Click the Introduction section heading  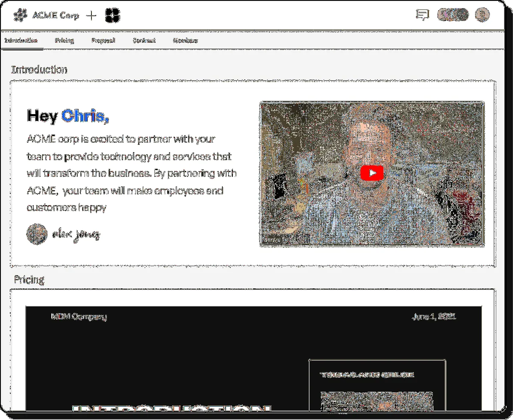pyautogui.click(x=39, y=70)
